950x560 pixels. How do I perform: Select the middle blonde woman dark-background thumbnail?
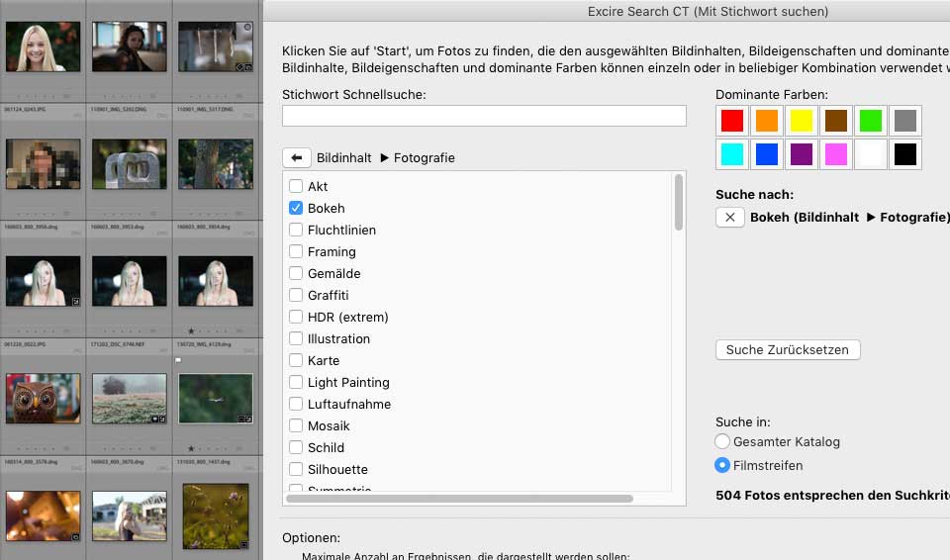129,281
